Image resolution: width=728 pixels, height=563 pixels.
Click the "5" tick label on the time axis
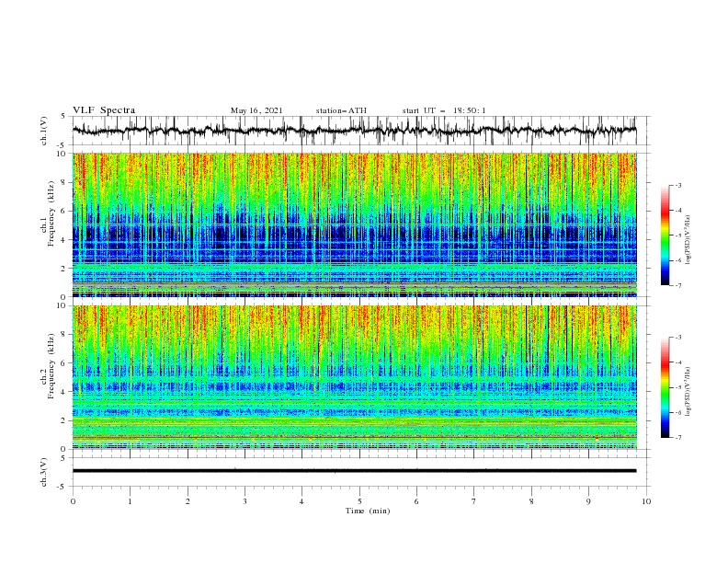[359, 501]
